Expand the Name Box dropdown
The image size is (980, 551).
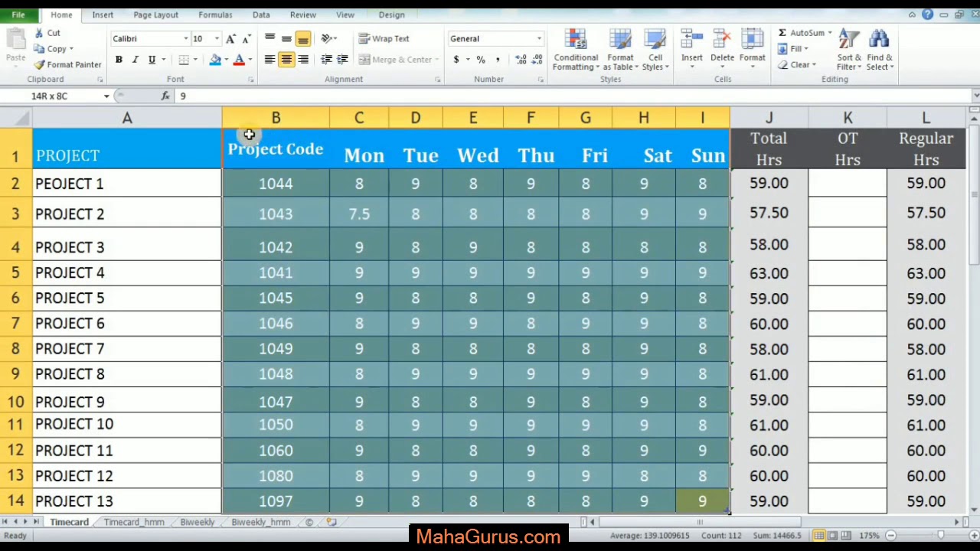[x=106, y=96]
